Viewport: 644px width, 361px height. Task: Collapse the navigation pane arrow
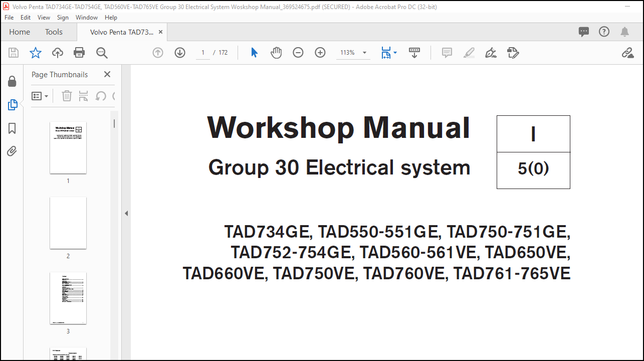pos(126,213)
